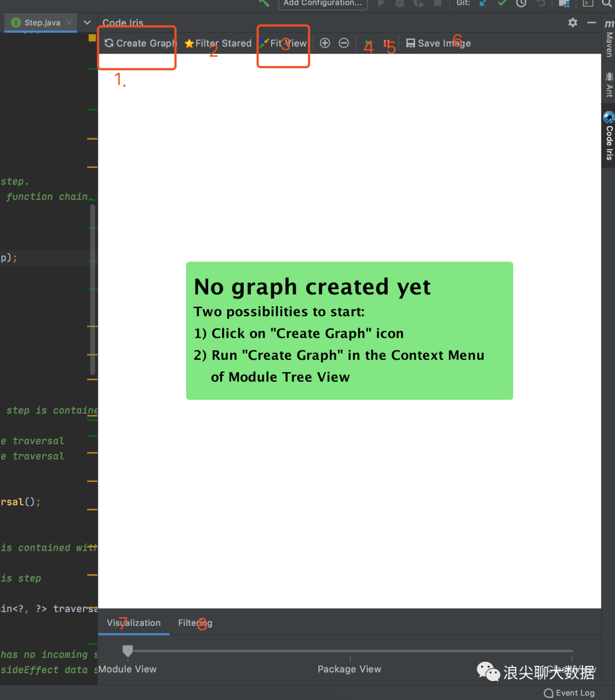The height and width of the screenshot is (700, 615).
Task: Open Code Iris panel settings gear
Action: pyautogui.click(x=573, y=23)
